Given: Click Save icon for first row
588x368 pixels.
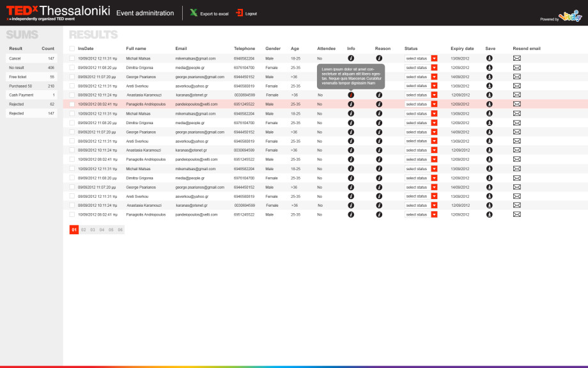Looking at the screenshot, I should pos(490,58).
